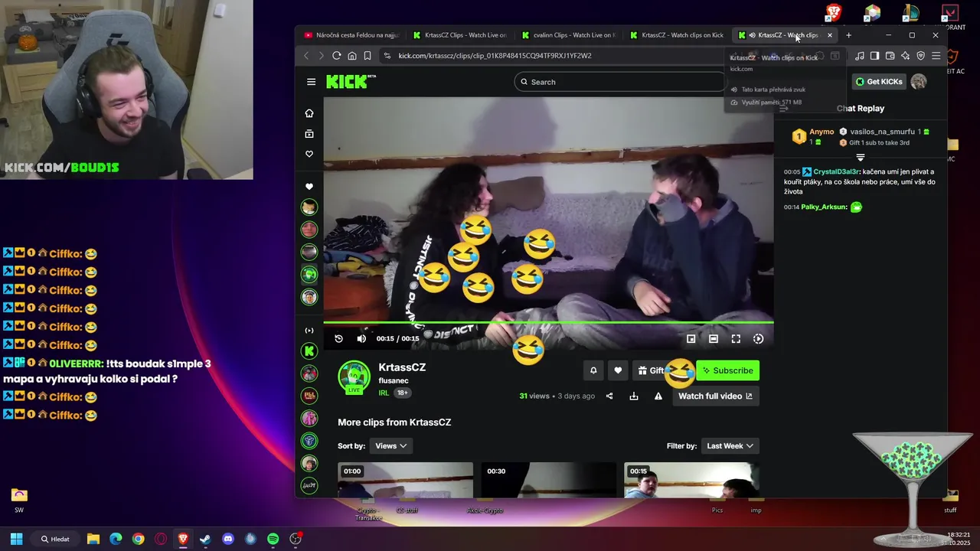Enable picture-in-picture mini player

[x=691, y=338]
